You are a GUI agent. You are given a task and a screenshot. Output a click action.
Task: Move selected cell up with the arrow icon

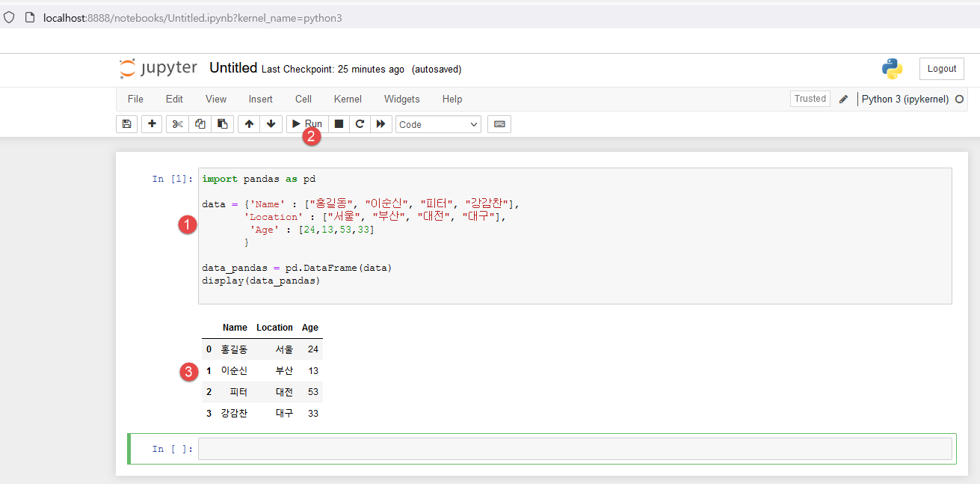[249, 124]
